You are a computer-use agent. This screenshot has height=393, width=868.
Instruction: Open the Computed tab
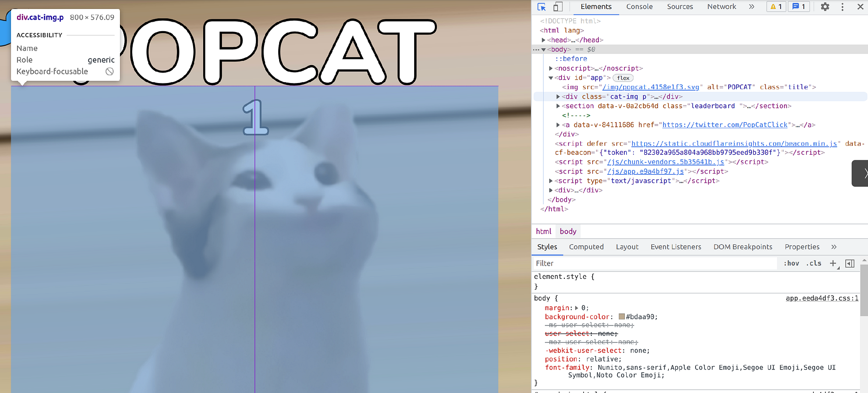586,247
